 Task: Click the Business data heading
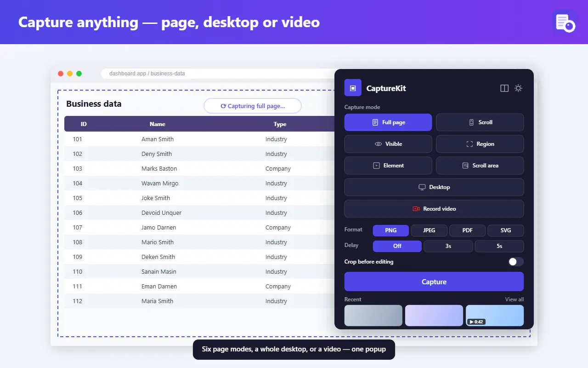tap(94, 103)
